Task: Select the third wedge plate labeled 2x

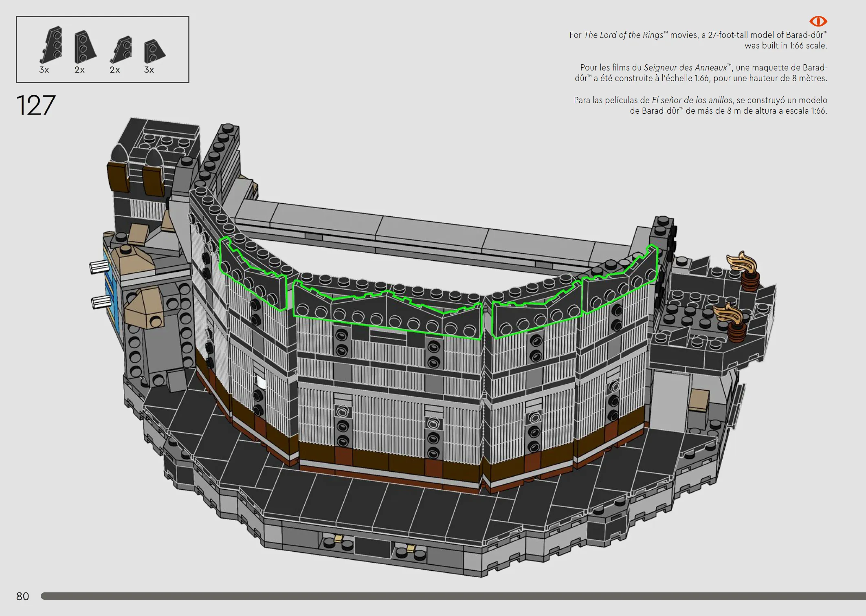Action: [121, 49]
